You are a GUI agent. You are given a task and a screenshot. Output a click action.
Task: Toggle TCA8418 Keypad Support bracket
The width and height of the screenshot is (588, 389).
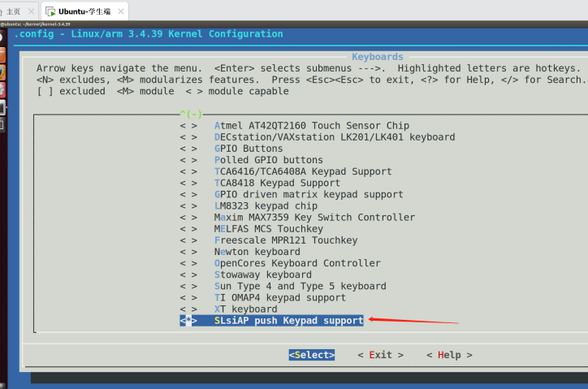pyautogui.click(x=188, y=183)
